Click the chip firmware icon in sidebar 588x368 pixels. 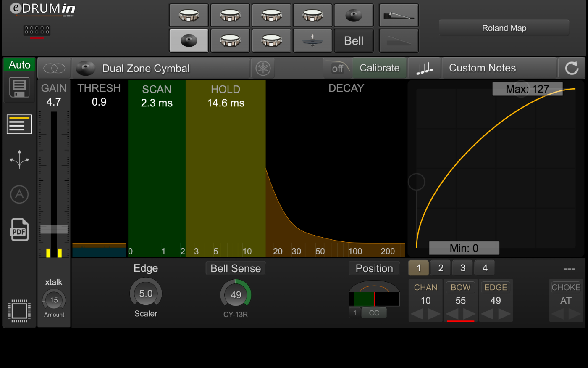coord(19,311)
